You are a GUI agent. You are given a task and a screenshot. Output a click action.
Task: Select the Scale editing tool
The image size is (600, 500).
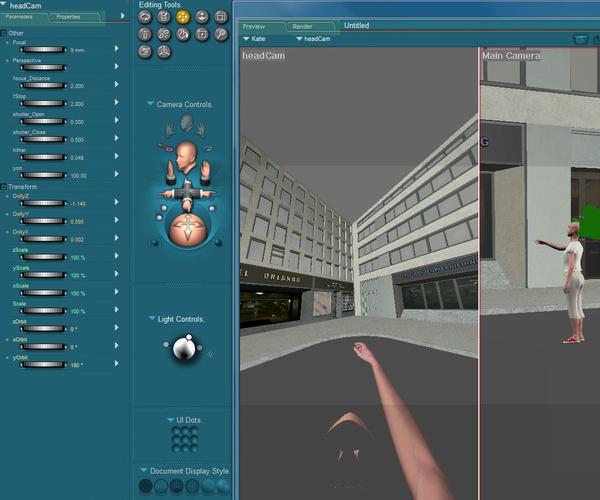coord(221,17)
